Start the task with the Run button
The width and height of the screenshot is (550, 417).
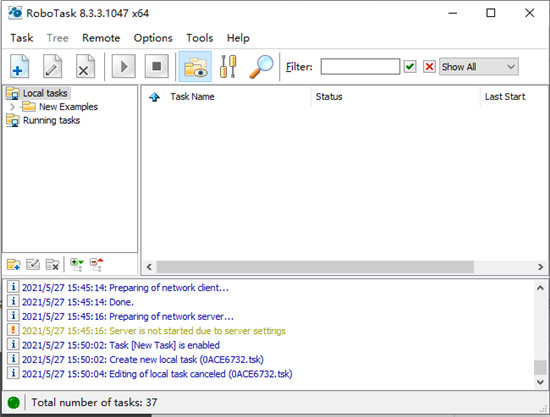(123, 66)
